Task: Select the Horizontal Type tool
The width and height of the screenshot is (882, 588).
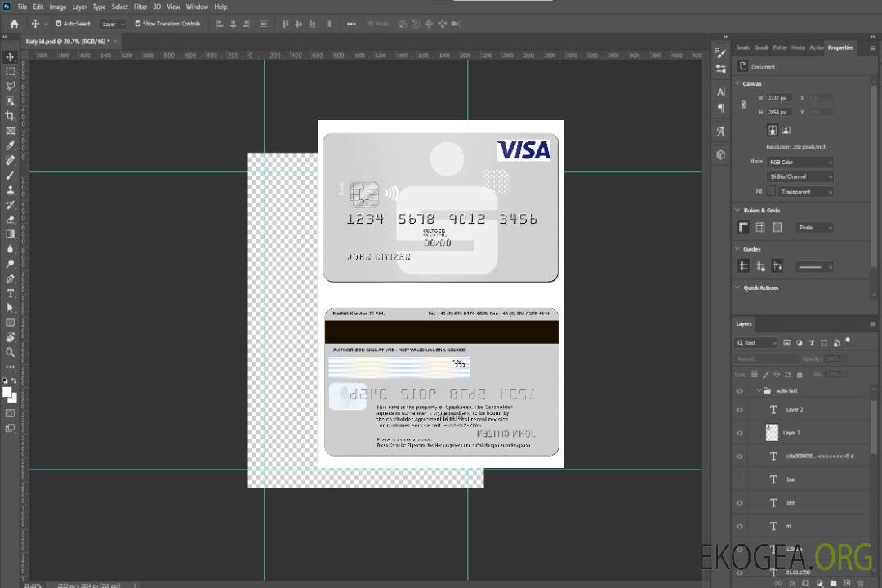Action: pos(10,293)
